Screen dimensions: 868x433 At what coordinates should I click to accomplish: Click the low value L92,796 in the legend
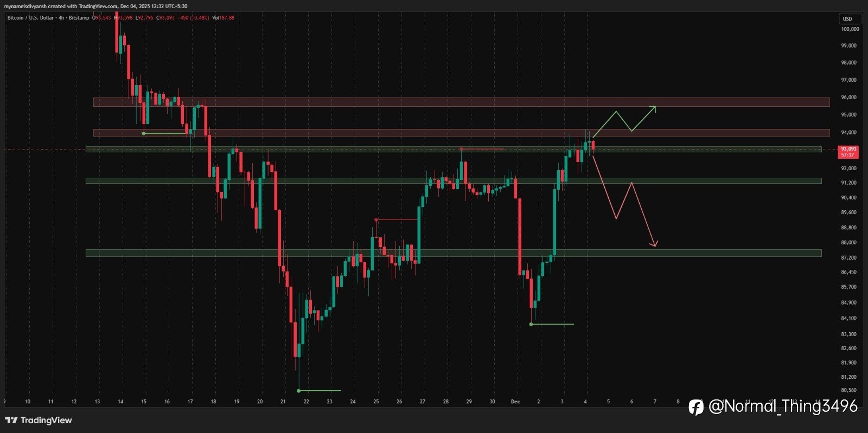[x=144, y=18]
